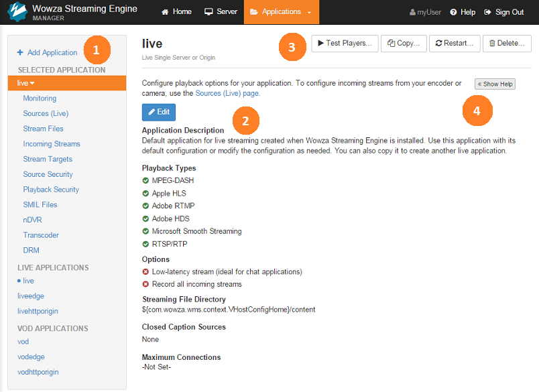
Task: Click the MPEG-DASH green check icon
Action: 146,181
